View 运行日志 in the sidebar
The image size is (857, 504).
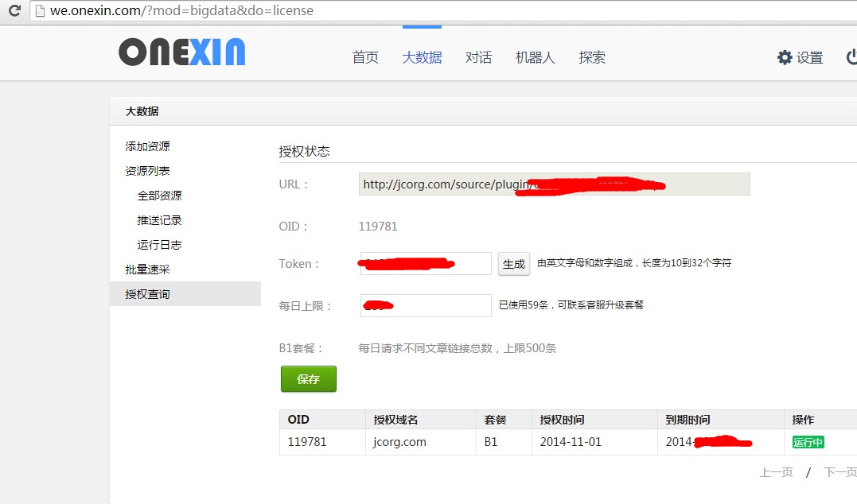(159, 244)
